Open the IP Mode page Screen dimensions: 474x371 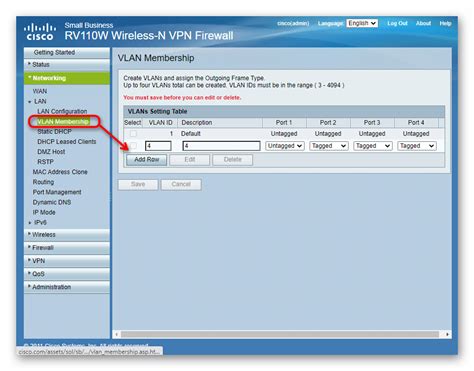click(44, 212)
